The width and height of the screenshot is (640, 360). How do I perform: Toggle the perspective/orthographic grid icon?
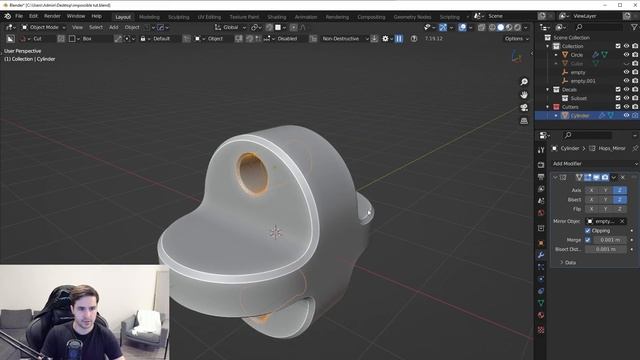524,121
